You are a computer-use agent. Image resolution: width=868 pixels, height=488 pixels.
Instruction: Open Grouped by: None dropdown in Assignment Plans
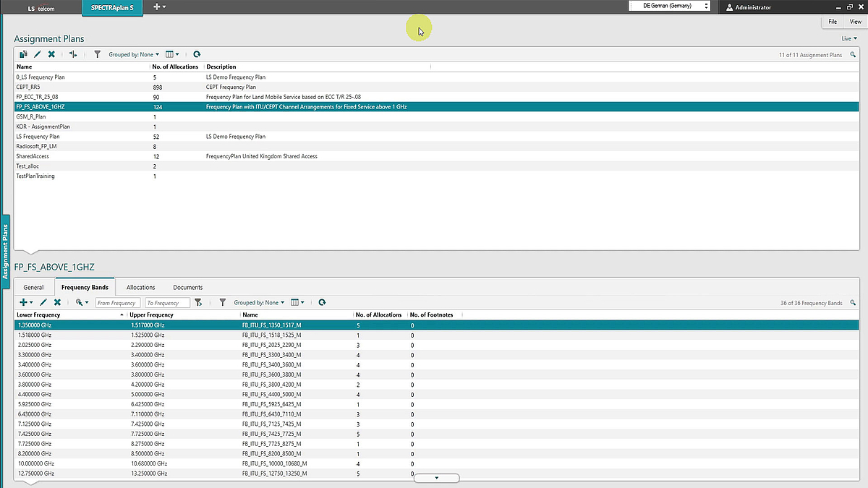[x=134, y=54]
